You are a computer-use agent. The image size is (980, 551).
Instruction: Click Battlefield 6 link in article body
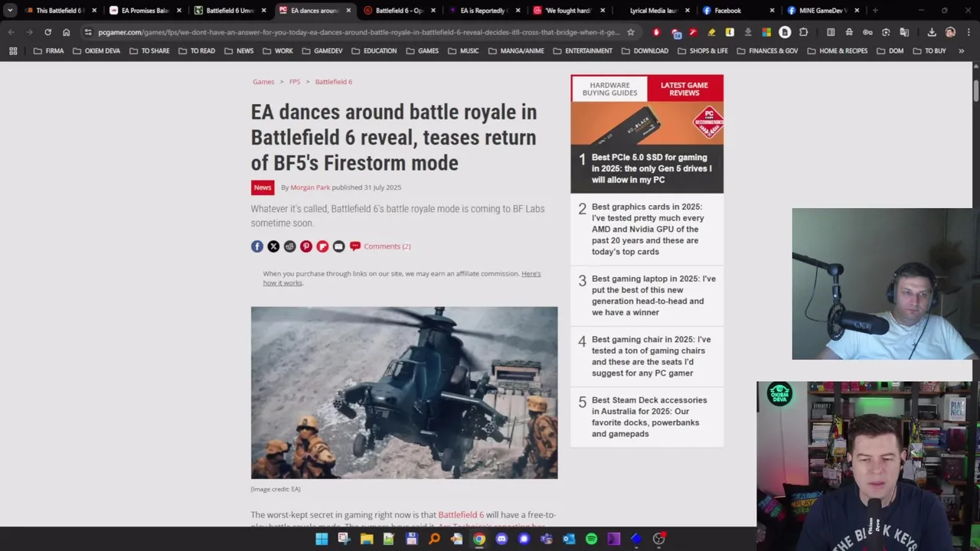(x=461, y=515)
